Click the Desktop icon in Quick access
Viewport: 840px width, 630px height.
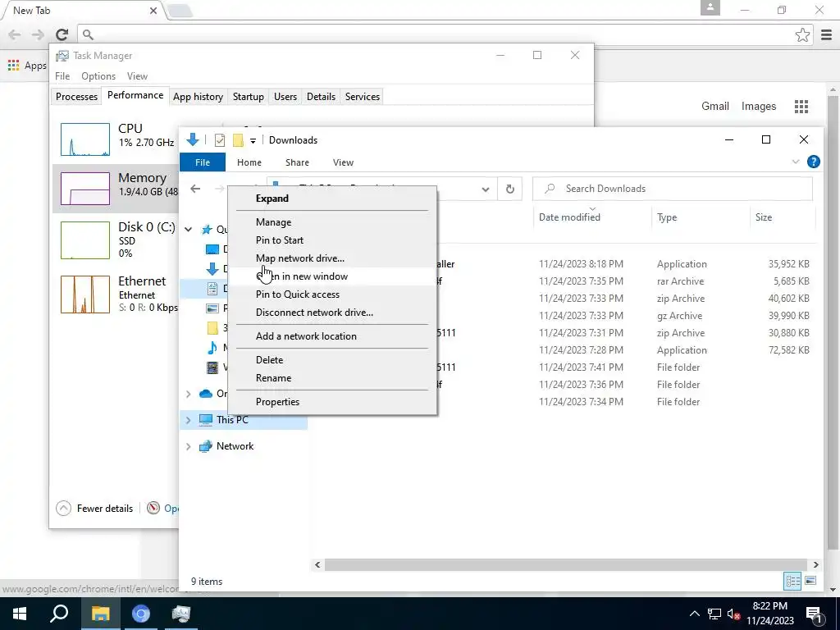click(212, 249)
